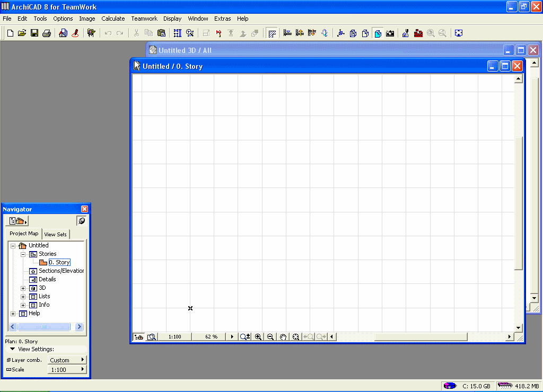
Task: Select the Pan hand tool
Action: pyautogui.click(x=283, y=337)
